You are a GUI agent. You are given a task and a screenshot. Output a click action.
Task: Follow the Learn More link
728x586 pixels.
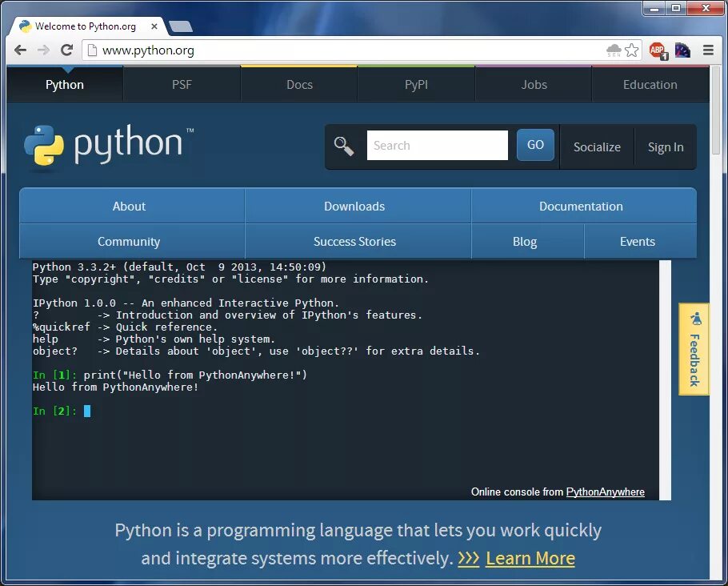pyautogui.click(x=530, y=558)
